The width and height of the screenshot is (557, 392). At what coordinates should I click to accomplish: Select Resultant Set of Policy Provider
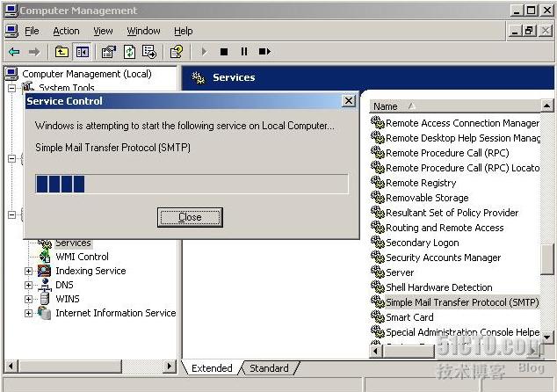point(452,213)
